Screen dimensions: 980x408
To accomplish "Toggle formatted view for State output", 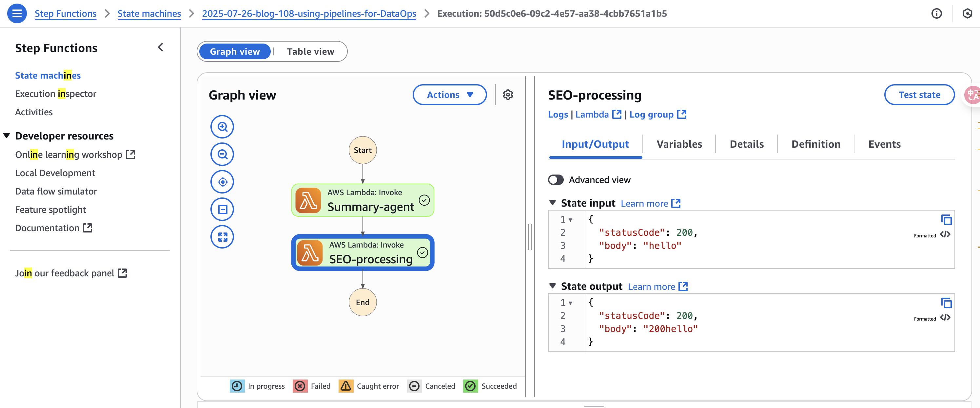I will (x=945, y=318).
